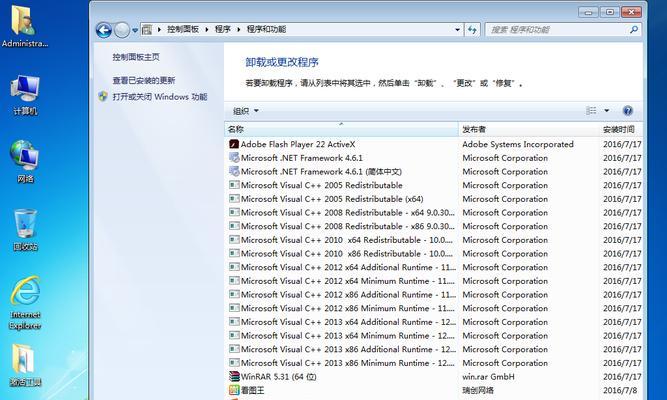The image size is (667, 400).
Task: Expand the address bar history dropdown
Action: point(457,30)
